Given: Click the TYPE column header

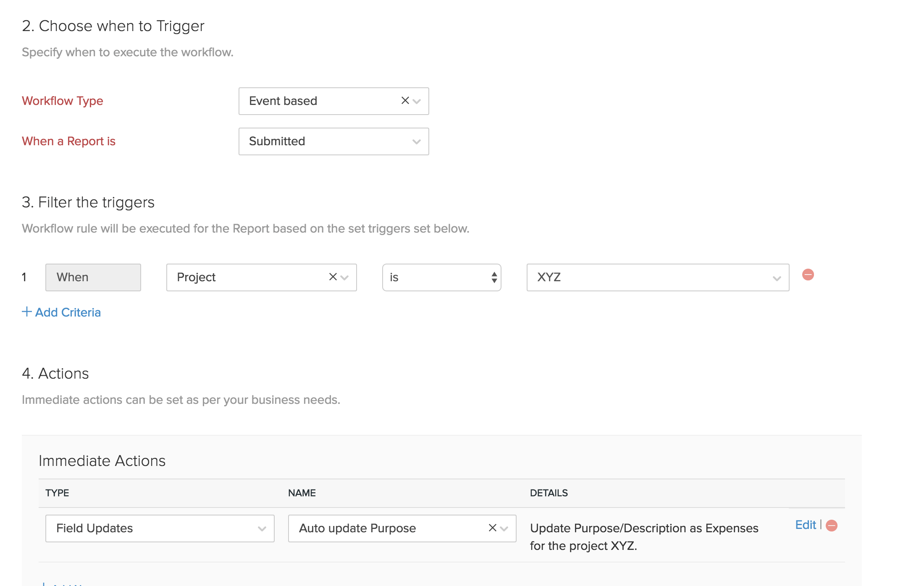Looking at the screenshot, I should (x=57, y=493).
